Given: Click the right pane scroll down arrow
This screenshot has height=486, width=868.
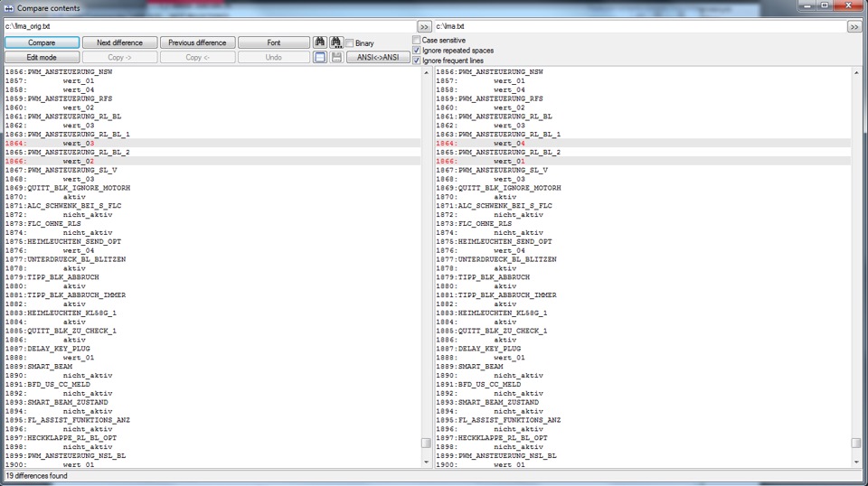Looking at the screenshot, I should pos(856,463).
